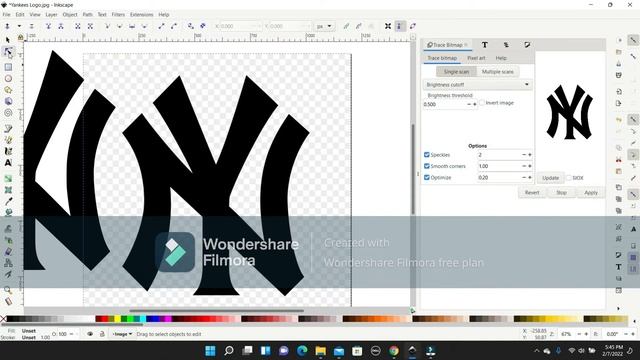Image resolution: width=640 pixels, height=360 pixels.
Task: Open the File menu
Action: click(7, 14)
